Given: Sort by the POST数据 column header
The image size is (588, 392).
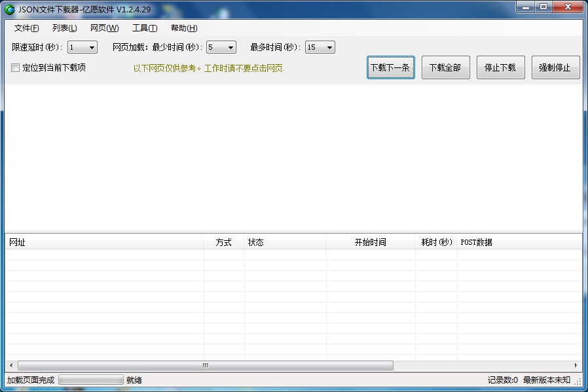Looking at the screenshot, I should pos(519,242).
